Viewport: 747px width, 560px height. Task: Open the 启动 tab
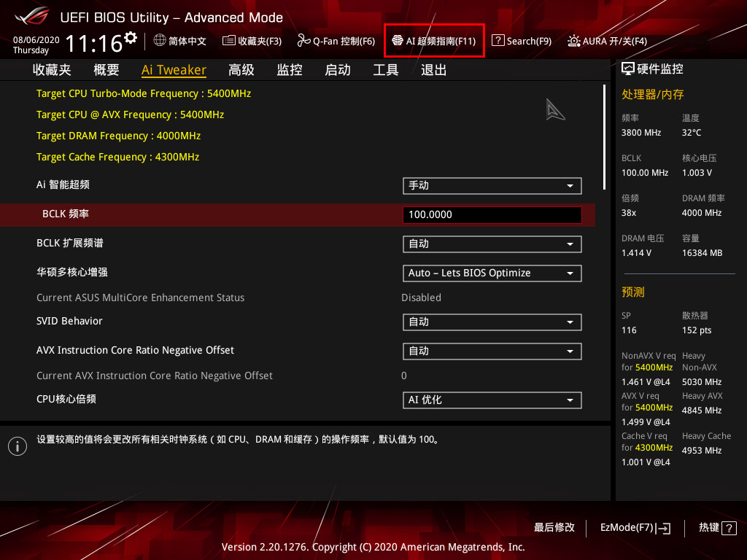pos(338,70)
